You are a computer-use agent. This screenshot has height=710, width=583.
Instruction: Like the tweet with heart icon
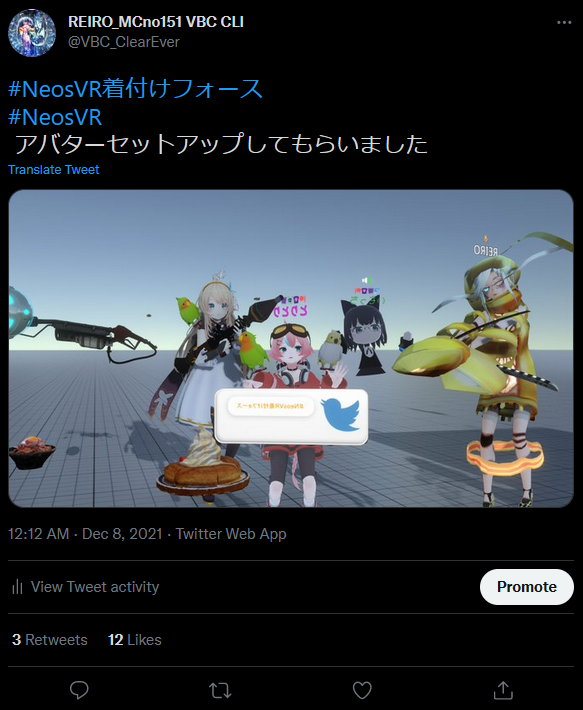[362, 691]
